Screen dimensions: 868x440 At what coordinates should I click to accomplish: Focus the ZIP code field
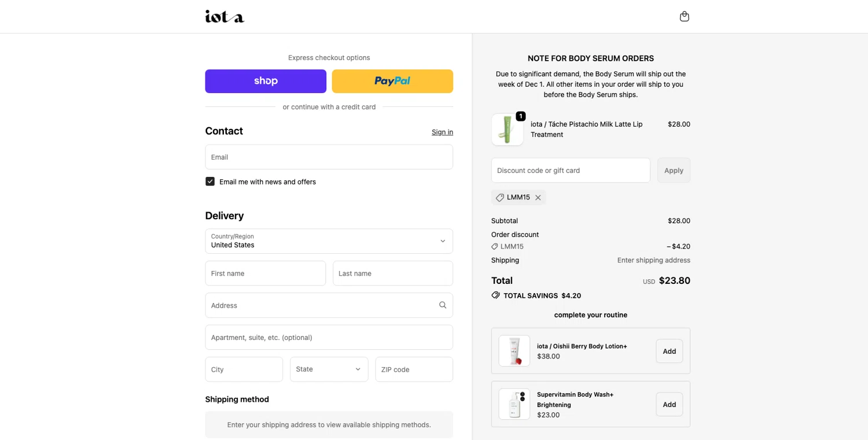(414, 369)
